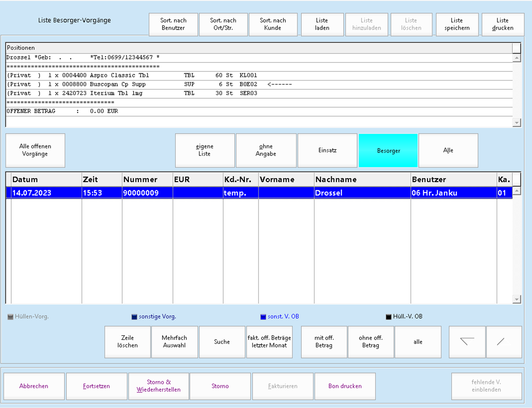Click the sonstige Vorg. legend swatch
This screenshot has width=532, height=408.
click(134, 317)
